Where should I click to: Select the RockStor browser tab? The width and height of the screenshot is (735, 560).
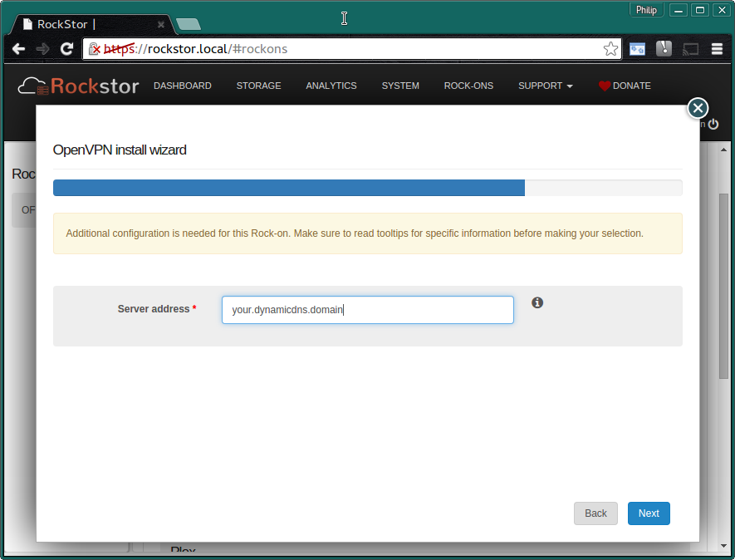point(92,24)
